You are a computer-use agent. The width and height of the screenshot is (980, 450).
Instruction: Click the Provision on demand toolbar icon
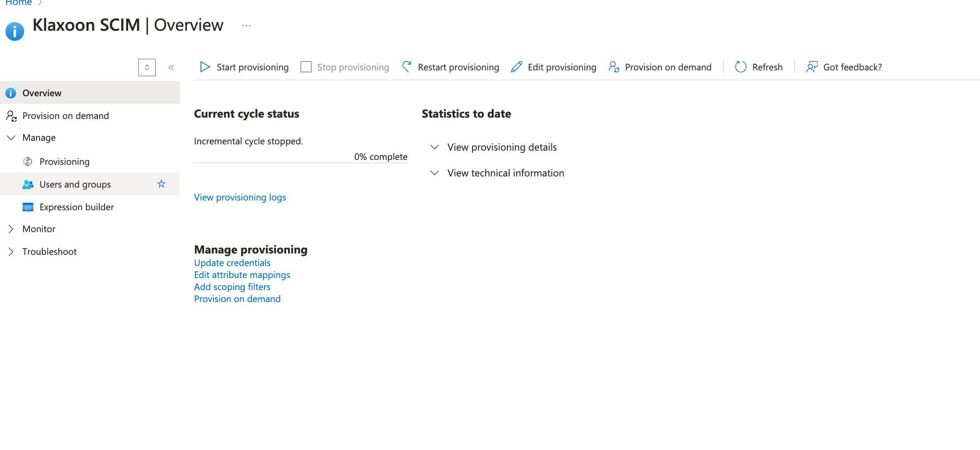(x=614, y=67)
